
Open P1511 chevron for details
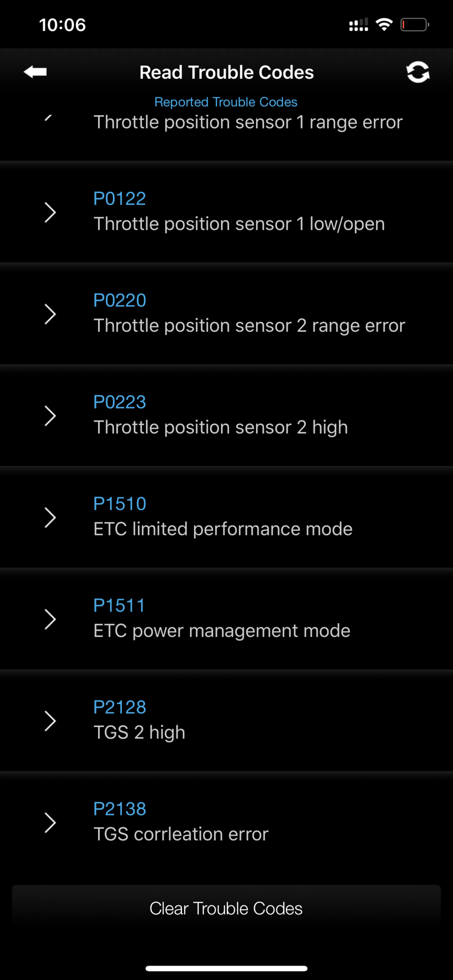(x=50, y=619)
